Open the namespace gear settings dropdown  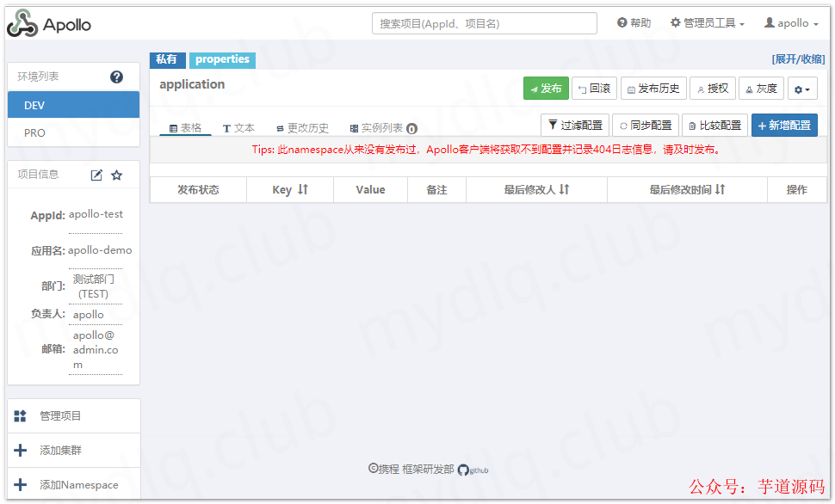(x=801, y=88)
